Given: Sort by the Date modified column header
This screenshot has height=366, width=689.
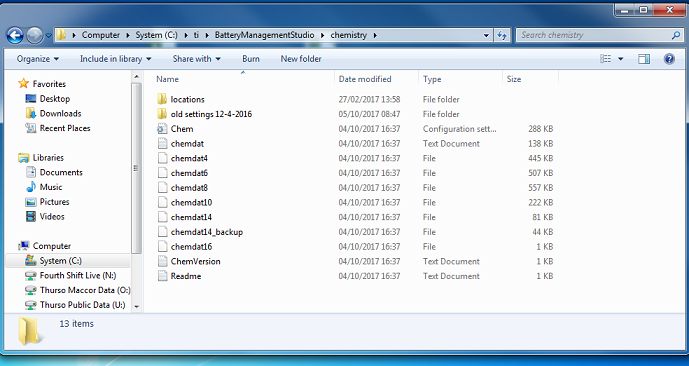Looking at the screenshot, I should click(x=365, y=79).
